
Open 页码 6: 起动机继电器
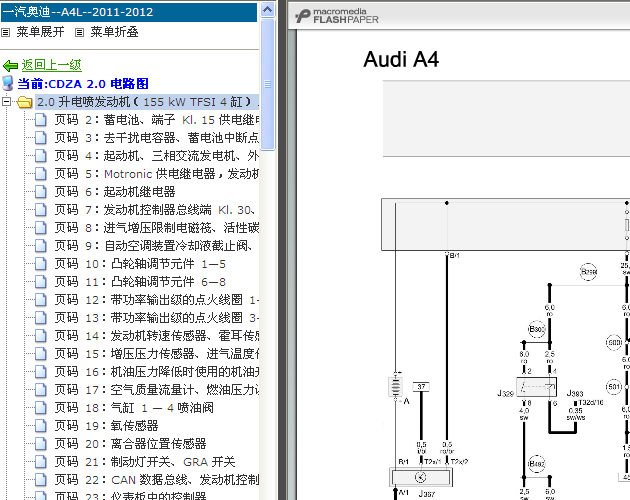click(115, 192)
